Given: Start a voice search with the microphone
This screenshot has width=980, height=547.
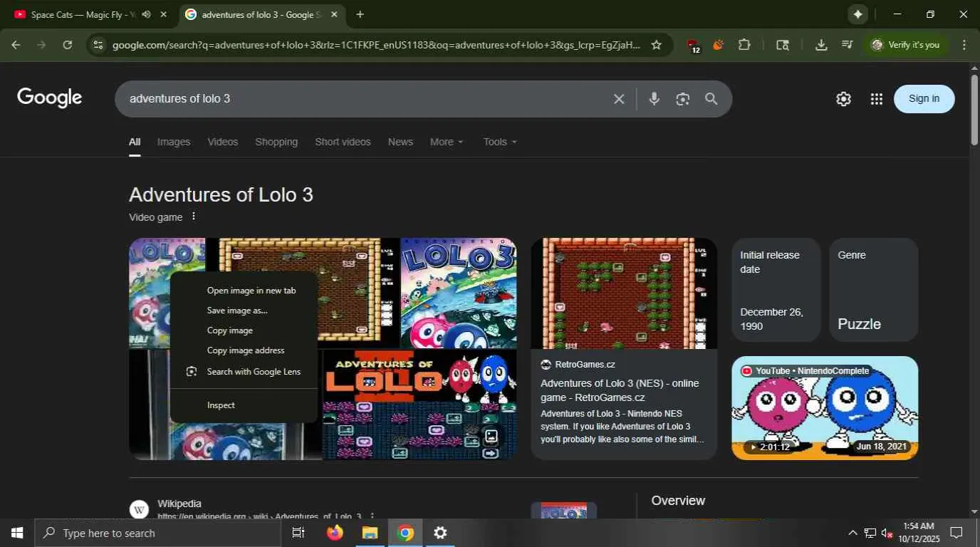Looking at the screenshot, I should tap(654, 99).
